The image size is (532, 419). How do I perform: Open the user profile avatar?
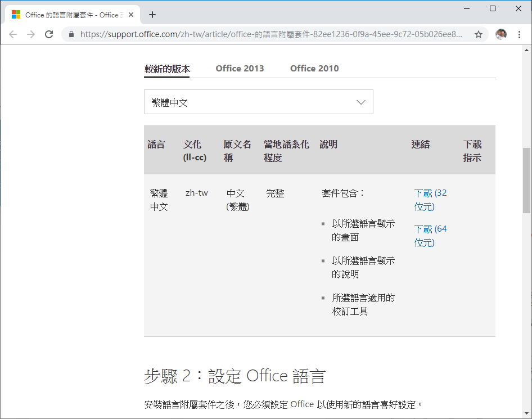(501, 34)
